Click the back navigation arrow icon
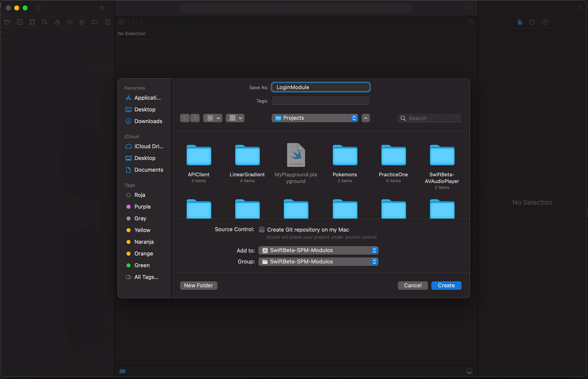This screenshot has height=379, width=588. [x=184, y=118]
